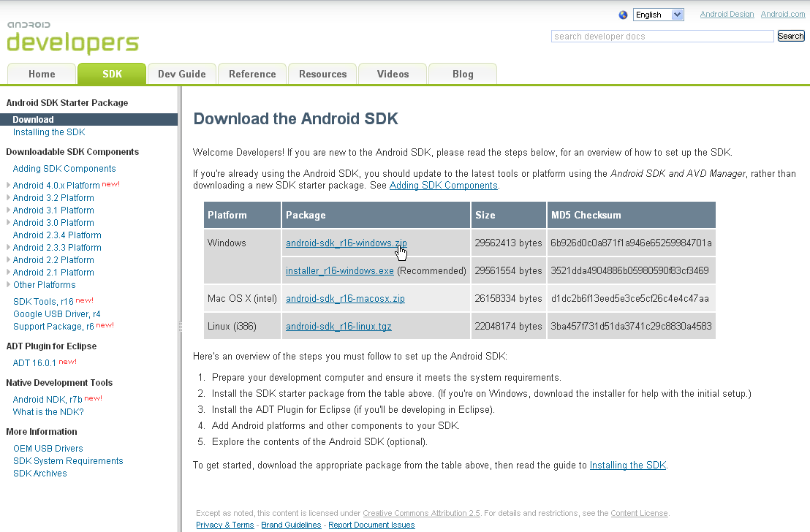Image resolution: width=810 pixels, height=532 pixels.
Task: Expand the Android 3.1 Platform arrow
Action: [x=8, y=210]
